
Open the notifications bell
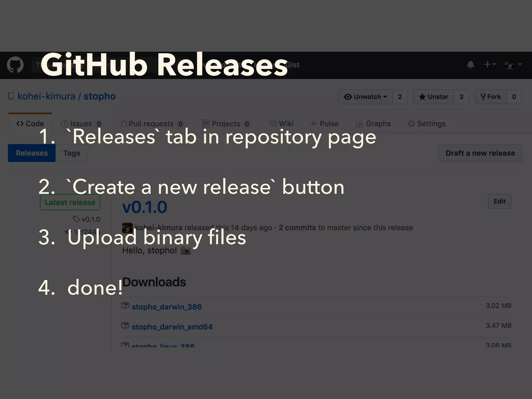point(470,64)
